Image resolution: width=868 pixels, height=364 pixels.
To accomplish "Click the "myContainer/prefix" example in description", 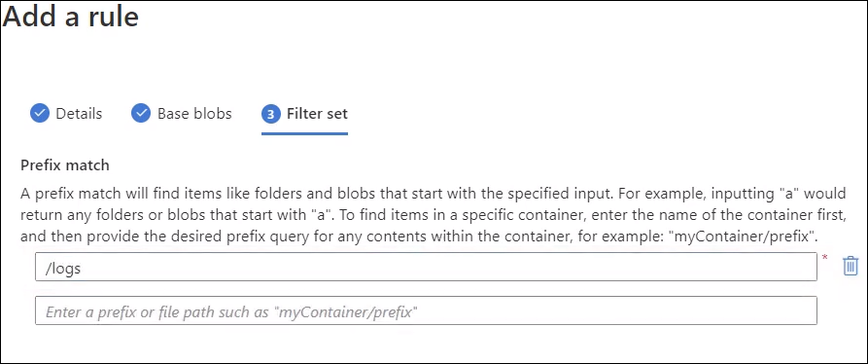I will pos(743,237).
